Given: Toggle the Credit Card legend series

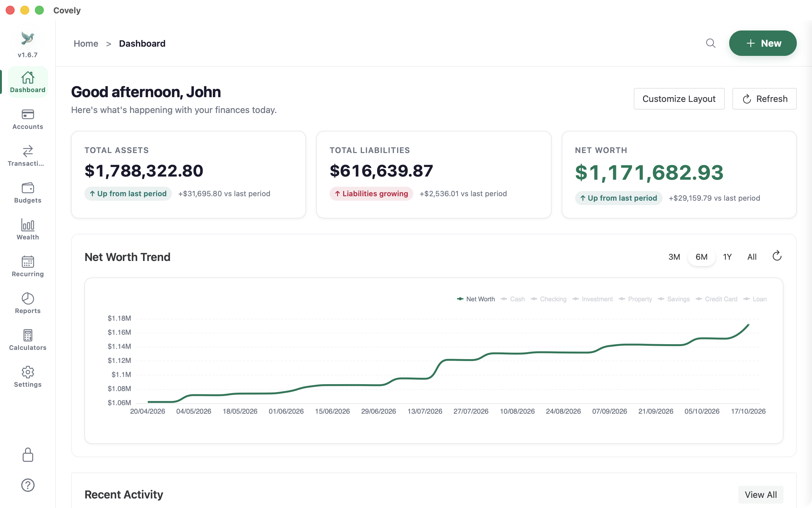Looking at the screenshot, I should pyautogui.click(x=717, y=299).
